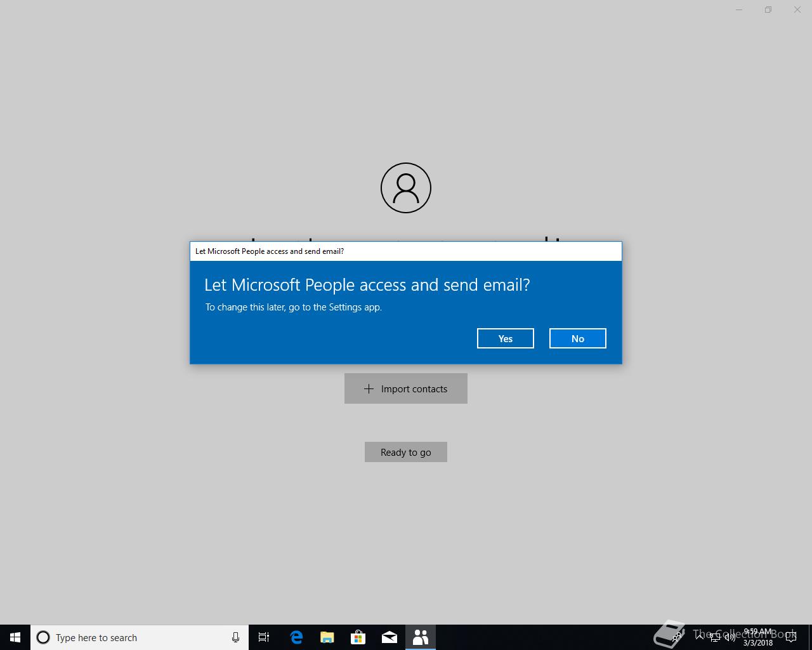This screenshot has height=650, width=812.
Task: Minimize the People app window
Action: (x=739, y=10)
